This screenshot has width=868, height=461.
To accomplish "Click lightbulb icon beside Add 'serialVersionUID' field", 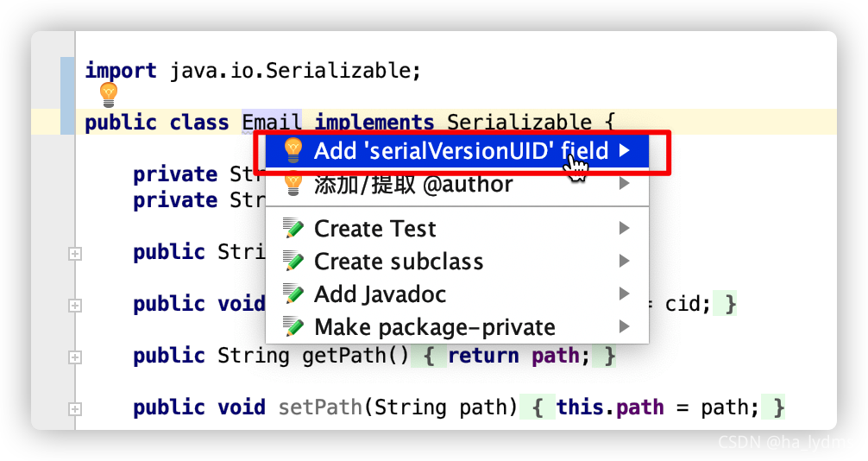I will tap(293, 151).
